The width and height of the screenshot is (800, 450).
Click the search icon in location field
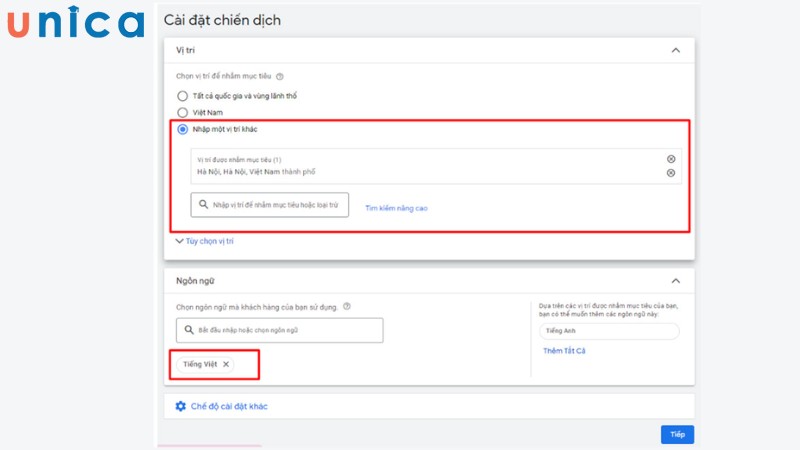click(x=204, y=205)
